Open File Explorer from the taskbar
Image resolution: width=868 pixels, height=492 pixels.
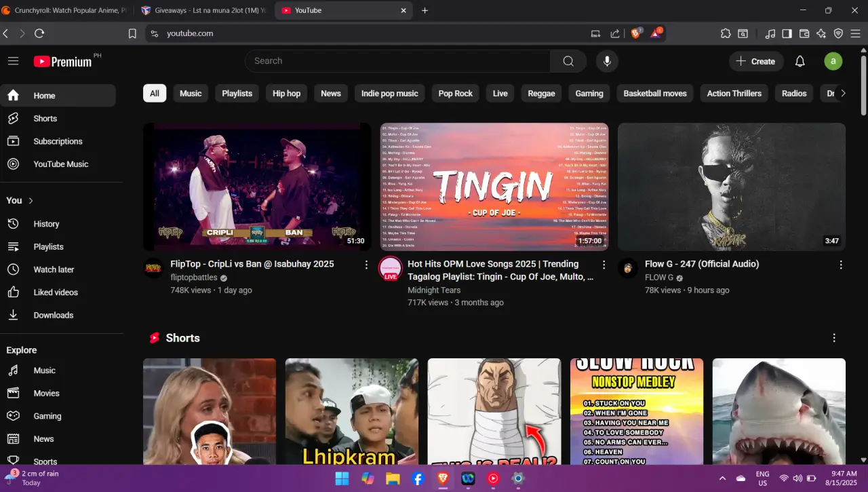[x=393, y=478]
